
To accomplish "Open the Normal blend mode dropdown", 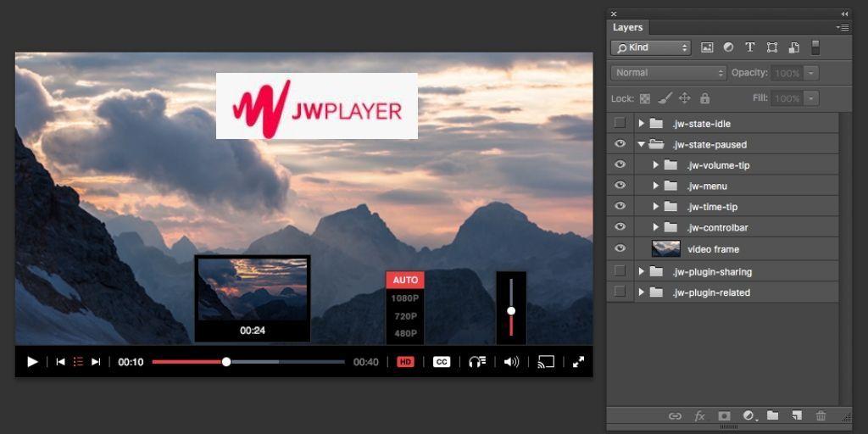I will pos(669,73).
